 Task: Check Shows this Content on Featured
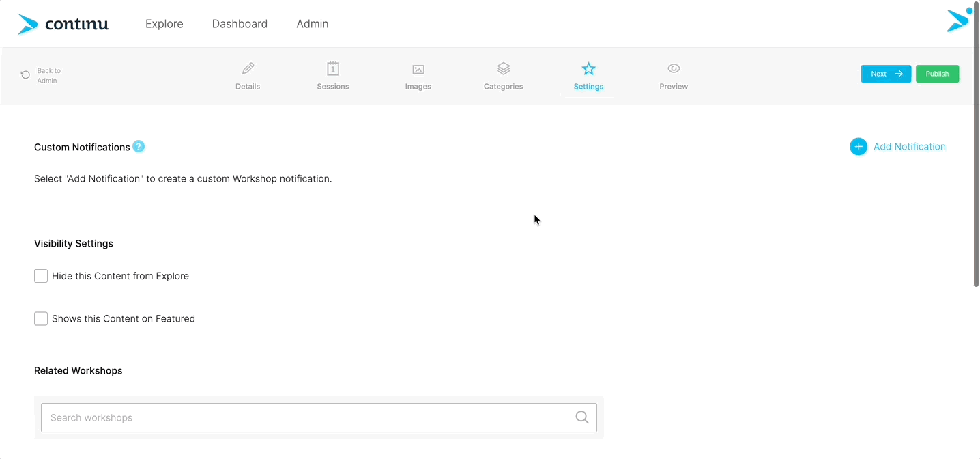coord(41,318)
